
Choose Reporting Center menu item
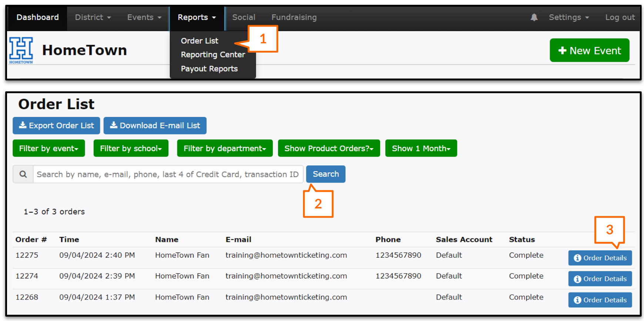pyautogui.click(x=213, y=55)
